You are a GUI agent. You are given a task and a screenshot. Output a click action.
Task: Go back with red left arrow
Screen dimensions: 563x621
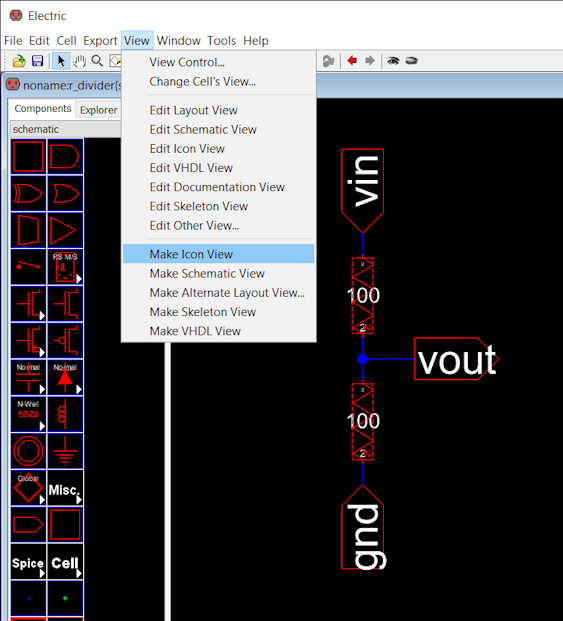tap(352, 61)
